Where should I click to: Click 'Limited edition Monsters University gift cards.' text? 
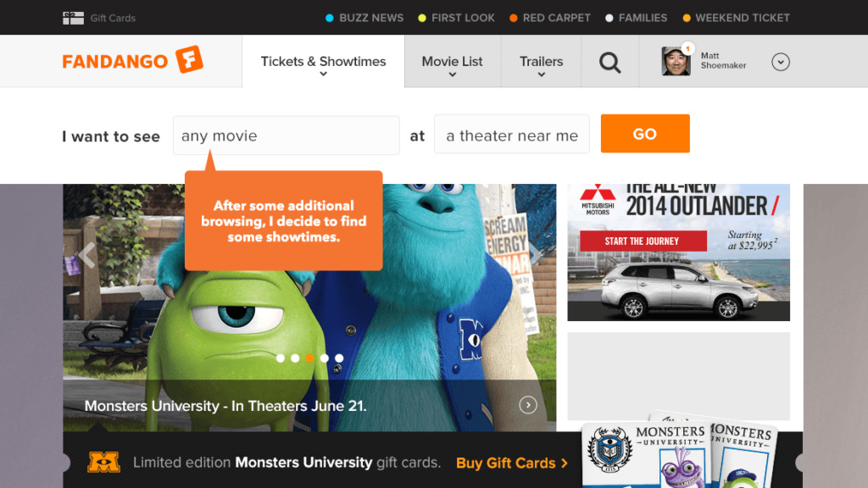coord(287,463)
